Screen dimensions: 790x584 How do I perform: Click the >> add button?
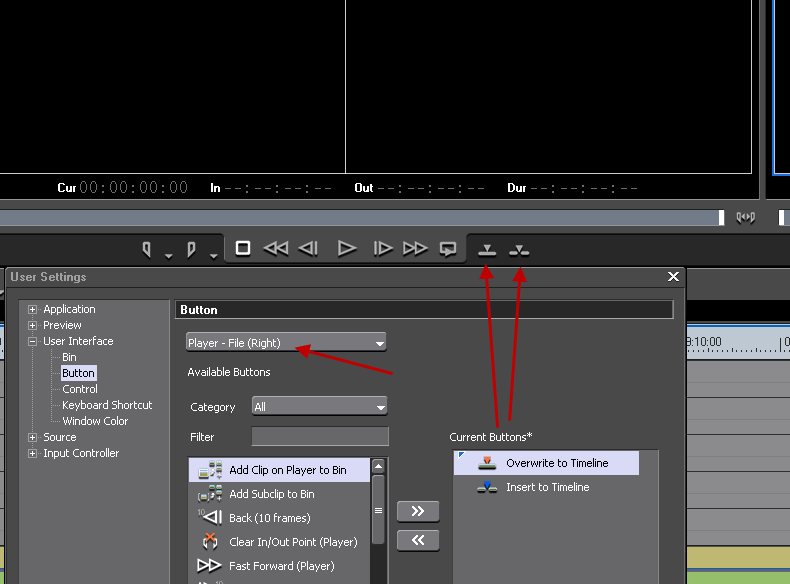click(418, 511)
